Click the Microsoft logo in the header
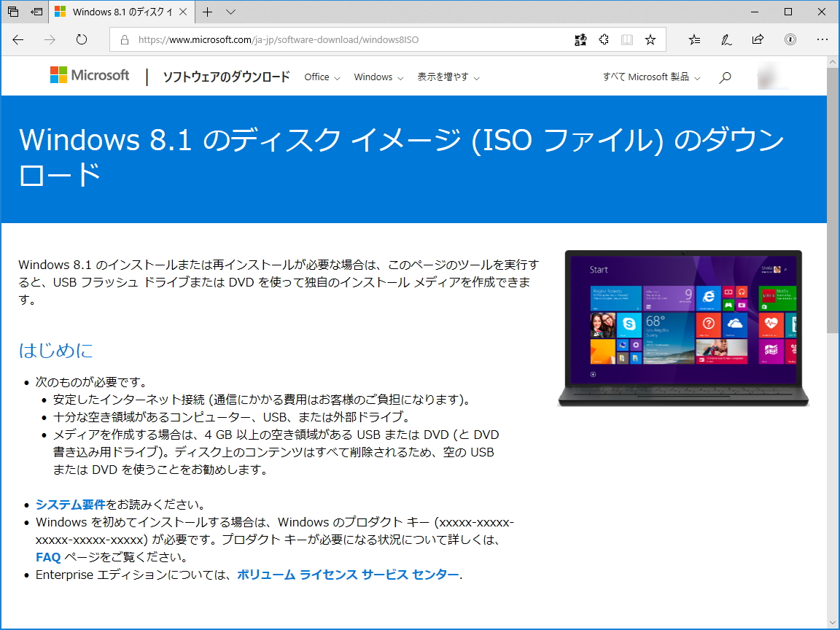 89,75
